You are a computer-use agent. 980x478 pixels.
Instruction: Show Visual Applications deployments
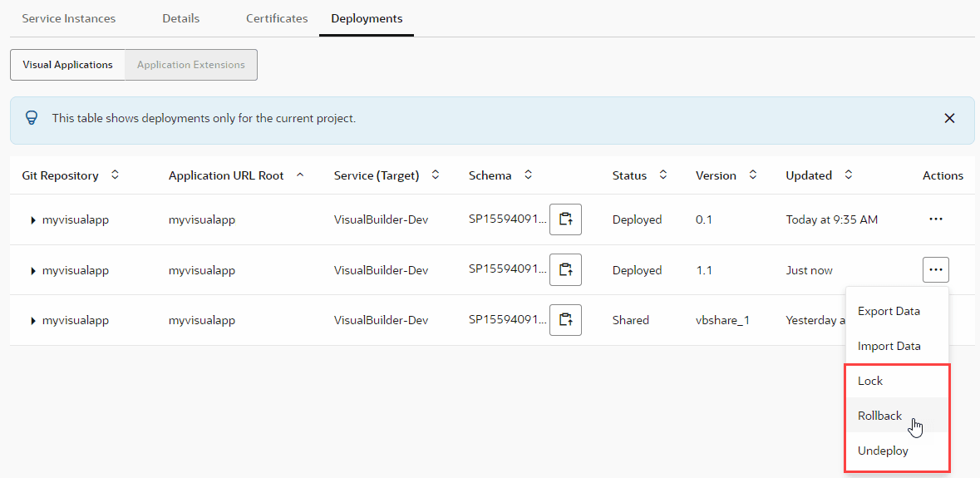tap(67, 65)
